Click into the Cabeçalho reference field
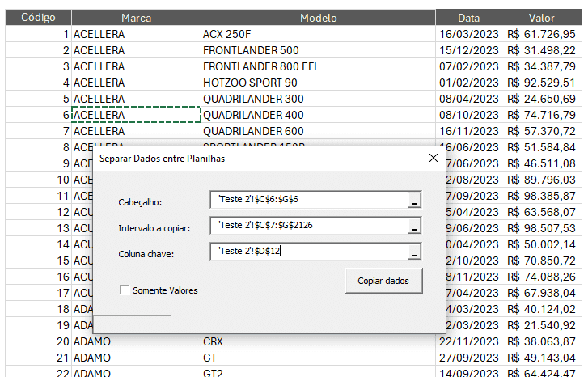Screen dimensions: 588x377 pos(307,201)
